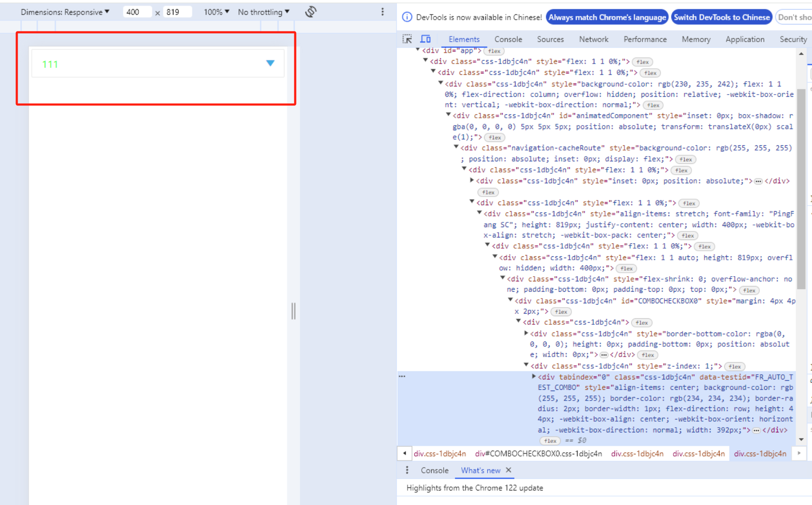Click flex badge next to id="app"

point(494,51)
